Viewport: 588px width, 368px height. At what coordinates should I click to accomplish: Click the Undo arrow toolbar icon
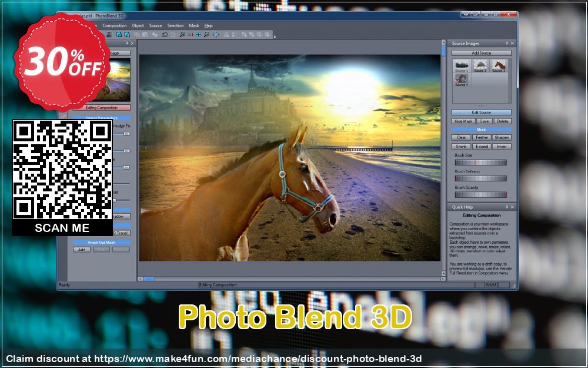[x=165, y=35]
